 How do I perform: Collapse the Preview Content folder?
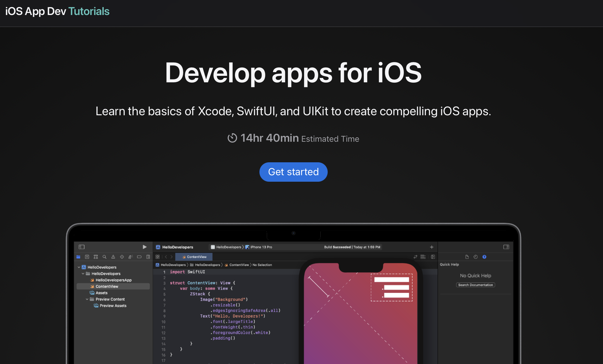(x=87, y=299)
